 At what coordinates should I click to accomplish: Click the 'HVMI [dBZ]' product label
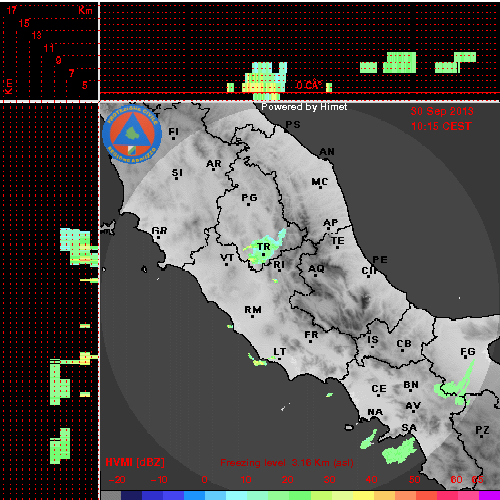[x=135, y=462]
